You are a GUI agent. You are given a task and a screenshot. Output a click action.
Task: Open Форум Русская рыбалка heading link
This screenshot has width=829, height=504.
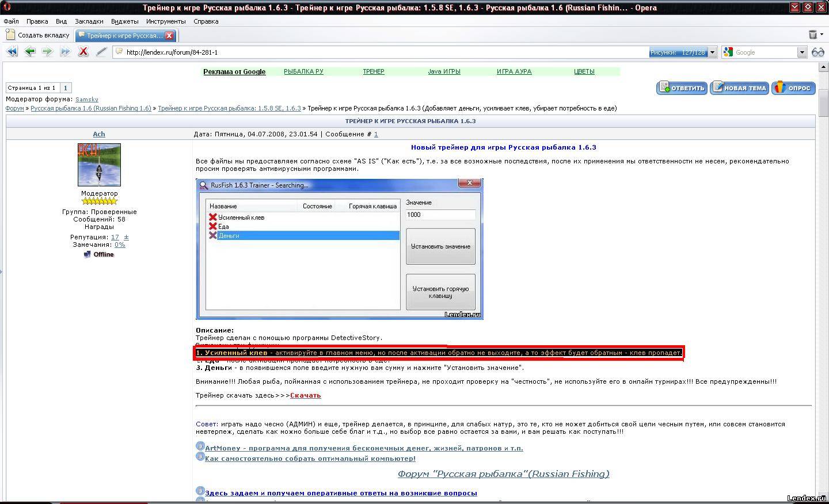(503, 474)
